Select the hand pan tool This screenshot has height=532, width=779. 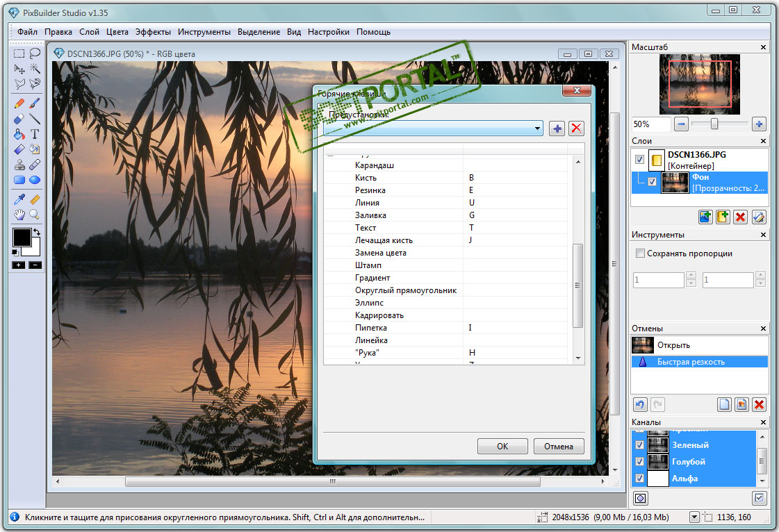pos(19,215)
